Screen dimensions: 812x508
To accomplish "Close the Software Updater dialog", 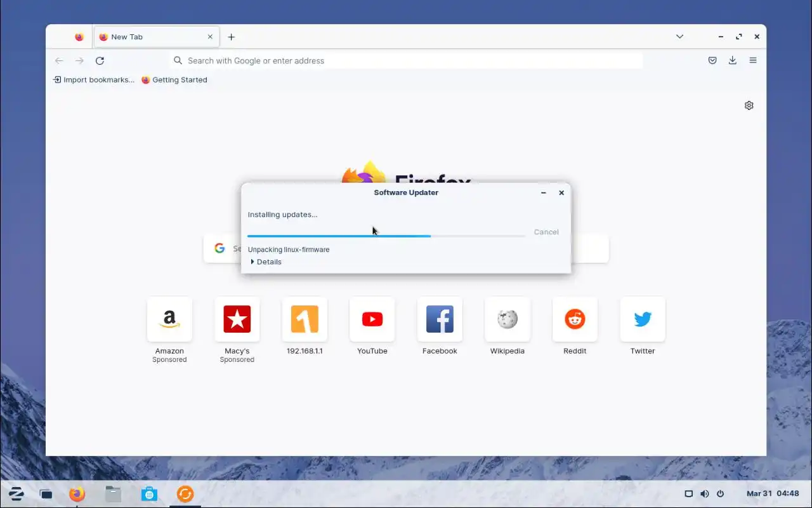I will (561, 192).
